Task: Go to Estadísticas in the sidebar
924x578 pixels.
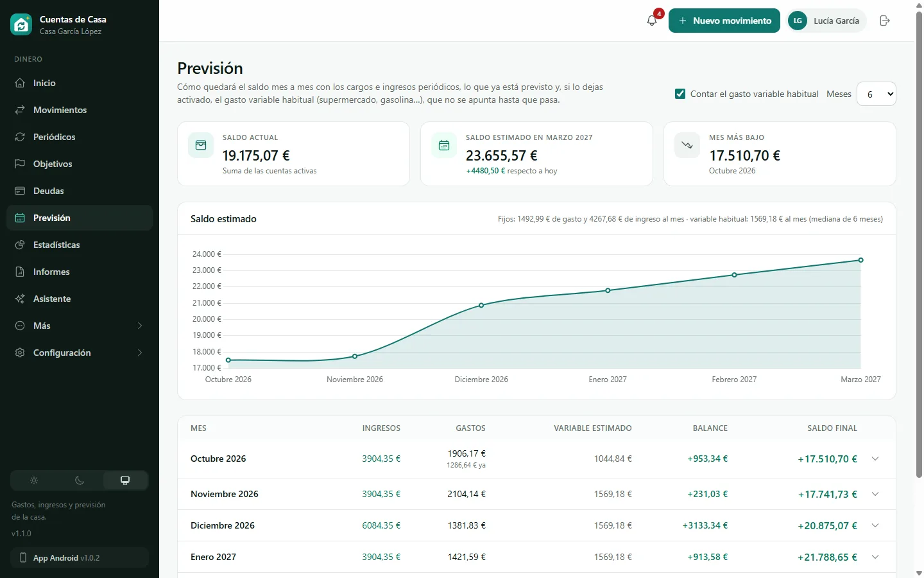Action: coord(80,245)
